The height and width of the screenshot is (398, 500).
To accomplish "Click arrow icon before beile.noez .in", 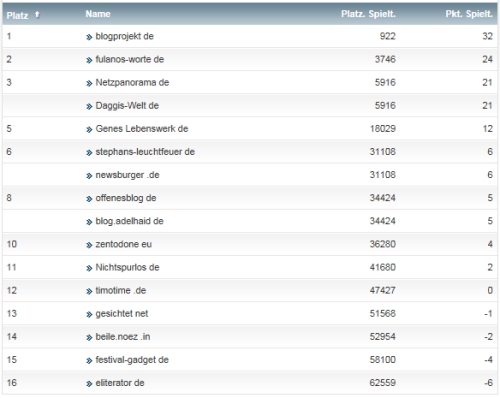I will pos(89,338).
